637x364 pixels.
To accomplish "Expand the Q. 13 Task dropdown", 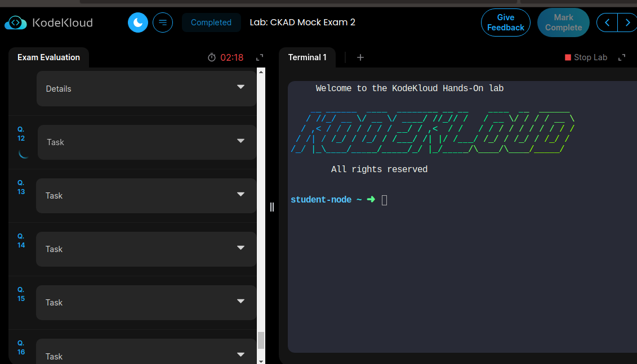I will pos(146,196).
